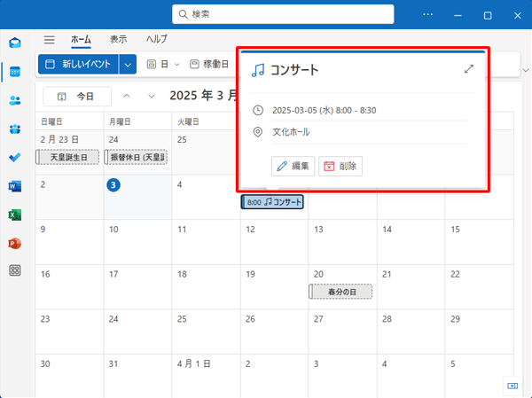532x398 pixels.
Task: Select March 31 cell
Action: pos(137,376)
